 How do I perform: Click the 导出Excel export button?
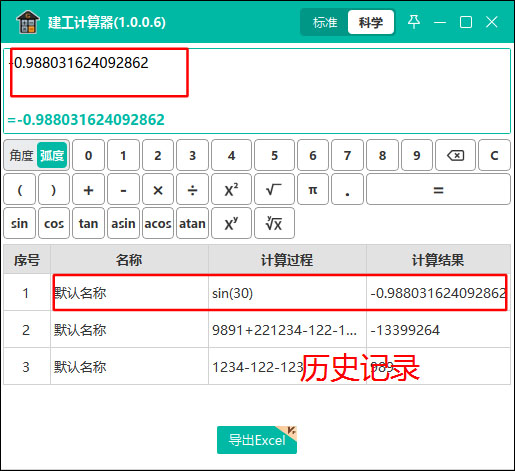tap(257, 440)
